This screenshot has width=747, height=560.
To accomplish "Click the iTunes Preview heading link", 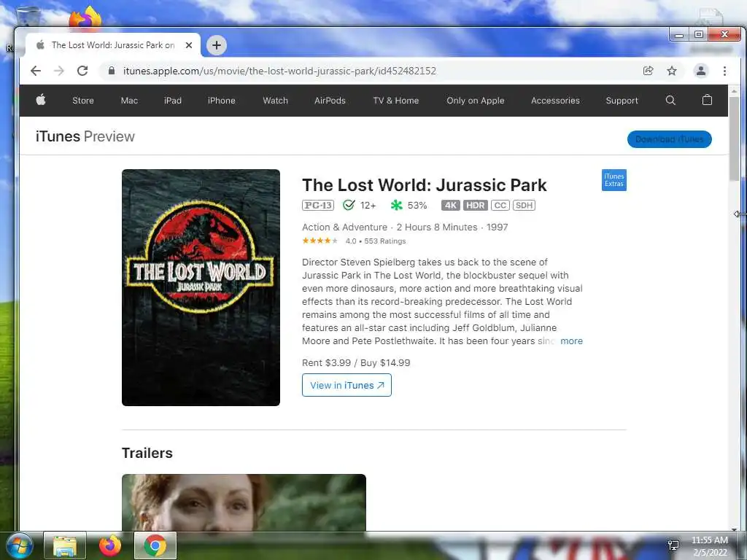I will click(85, 136).
